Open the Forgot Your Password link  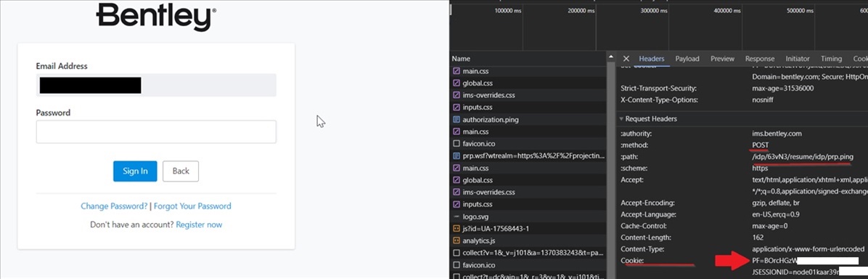point(192,206)
